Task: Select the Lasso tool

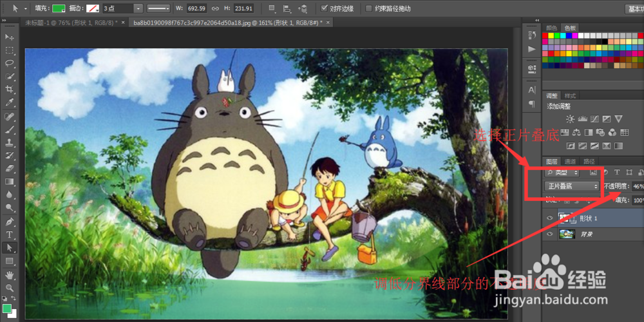Action: tap(10, 64)
